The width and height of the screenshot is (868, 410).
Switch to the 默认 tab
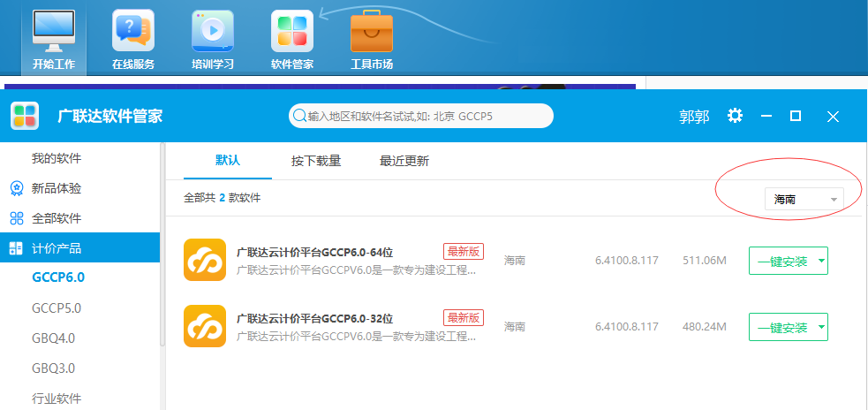click(x=228, y=161)
